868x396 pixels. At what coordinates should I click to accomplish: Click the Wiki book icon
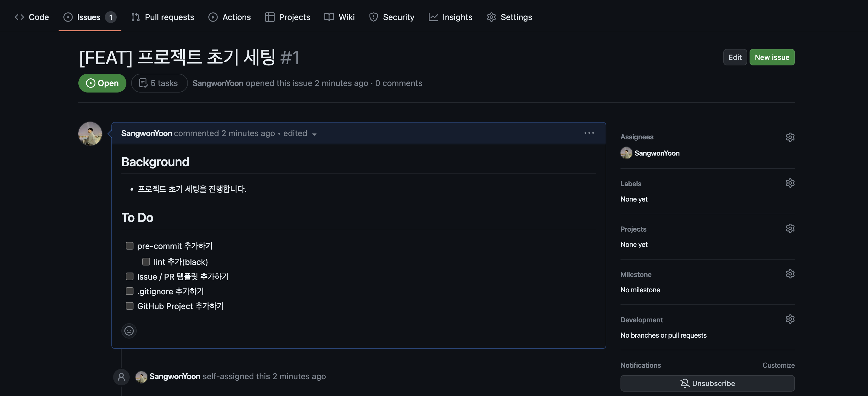tap(329, 17)
